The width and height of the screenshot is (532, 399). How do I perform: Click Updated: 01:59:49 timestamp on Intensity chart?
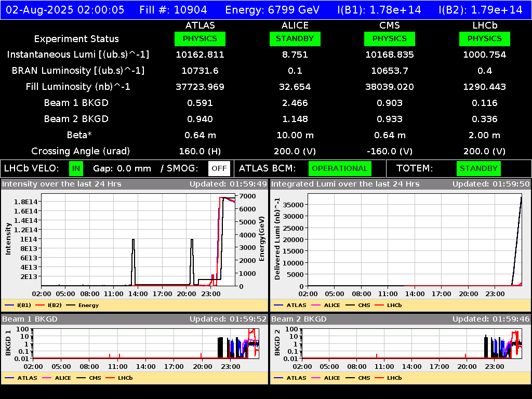coord(229,184)
